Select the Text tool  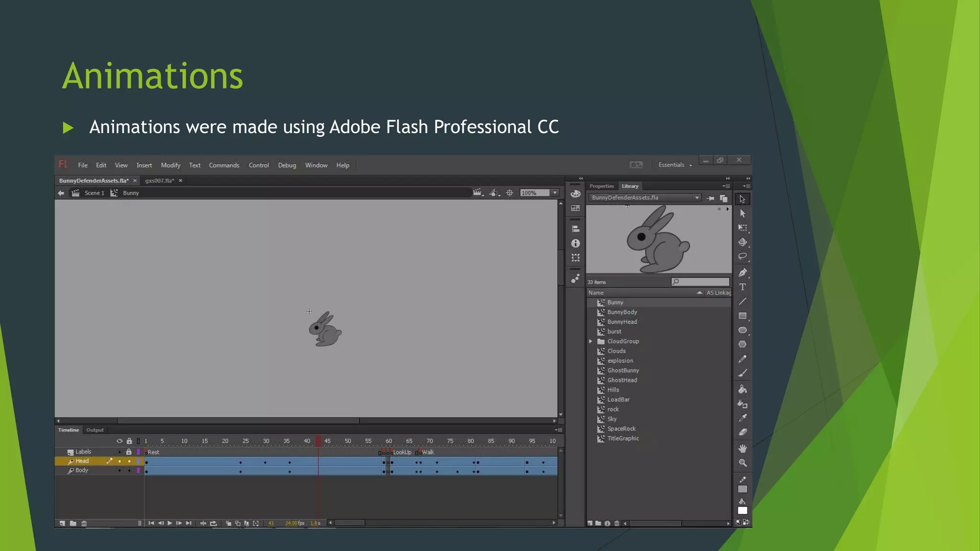click(x=742, y=287)
